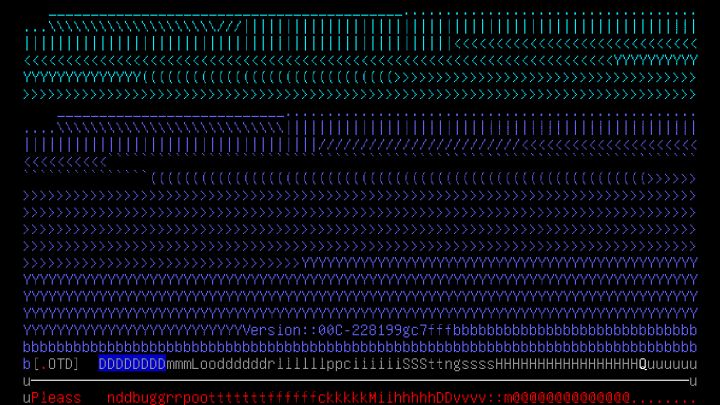The height and width of the screenshot is (405, 720).
Task: Click the "SSSttngssss" menu text
Action: pos(449,364)
